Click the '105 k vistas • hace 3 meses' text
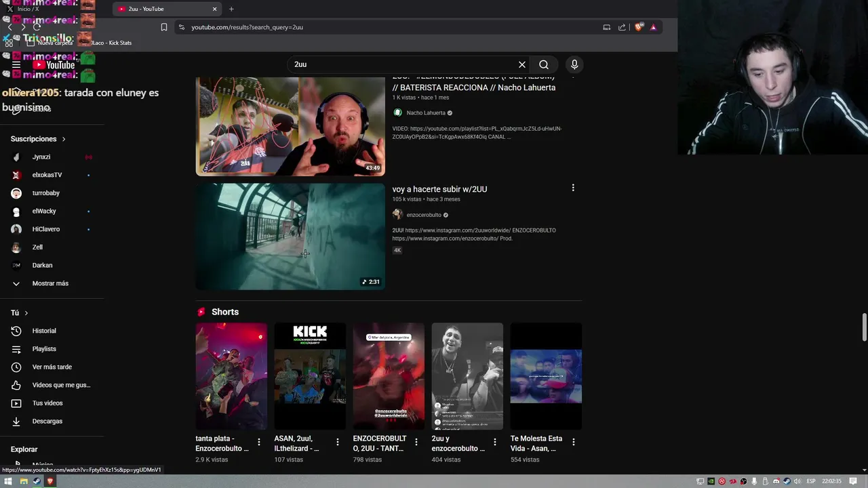The image size is (868, 488). [426, 199]
